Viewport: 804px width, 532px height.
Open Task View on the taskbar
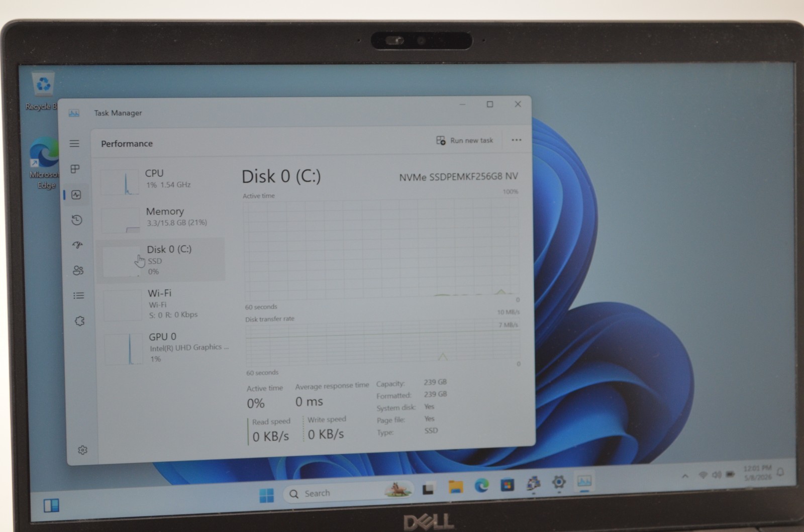click(x=428, y=489)
